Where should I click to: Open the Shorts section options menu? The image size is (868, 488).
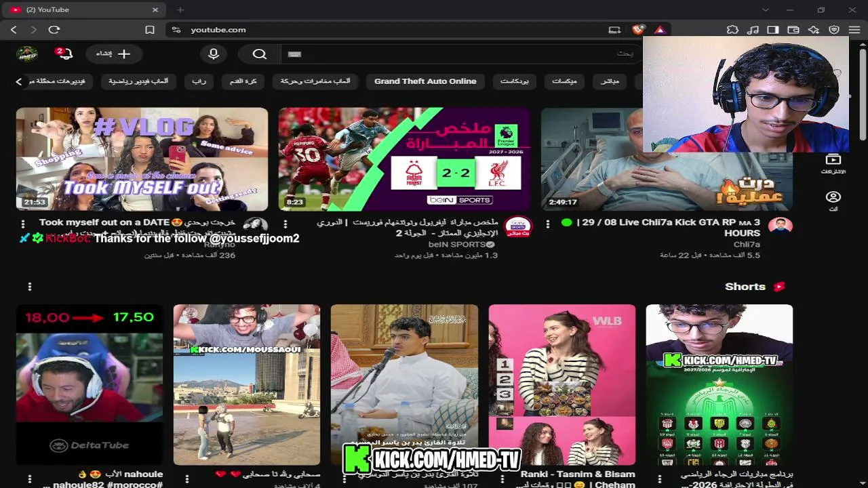[x=29, y=287]
